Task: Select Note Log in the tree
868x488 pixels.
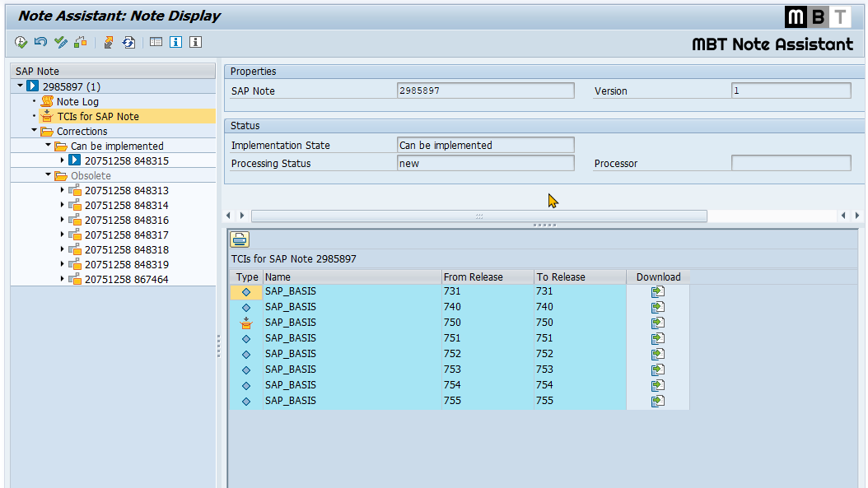Action: tap(77, 101)
